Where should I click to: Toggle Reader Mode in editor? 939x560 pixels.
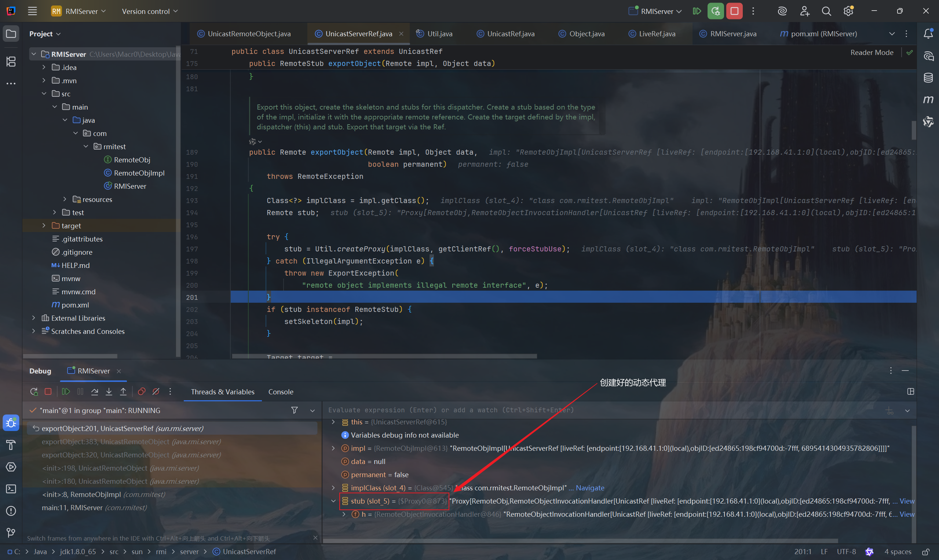872,52
